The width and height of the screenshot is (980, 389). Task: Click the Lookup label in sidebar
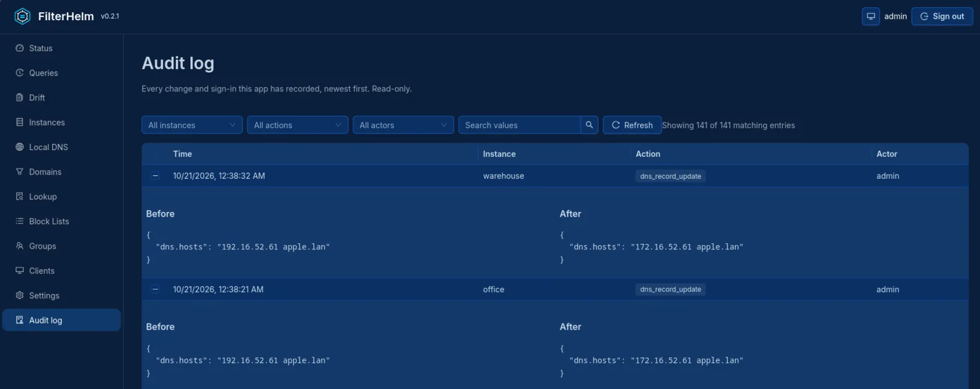point(43,197)
